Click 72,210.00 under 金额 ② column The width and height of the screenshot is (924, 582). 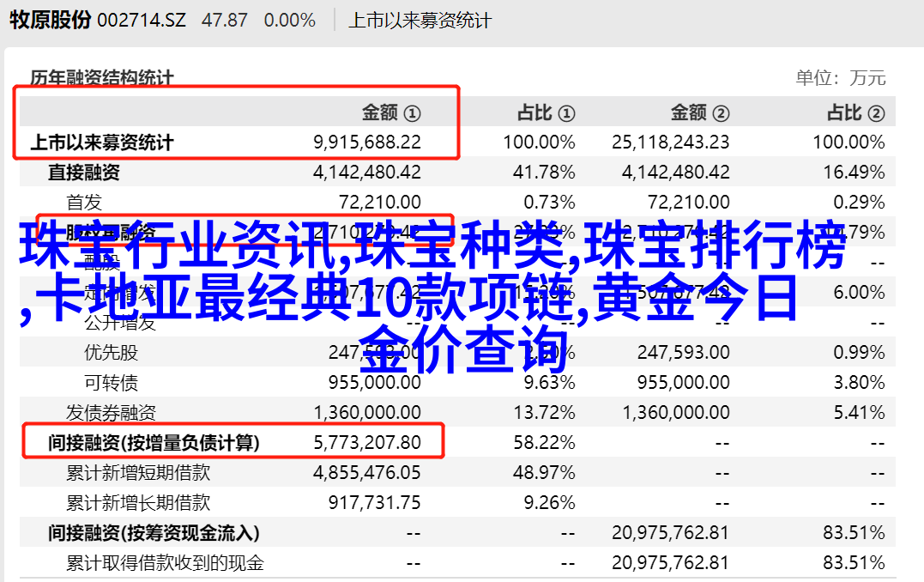(689, 203)
